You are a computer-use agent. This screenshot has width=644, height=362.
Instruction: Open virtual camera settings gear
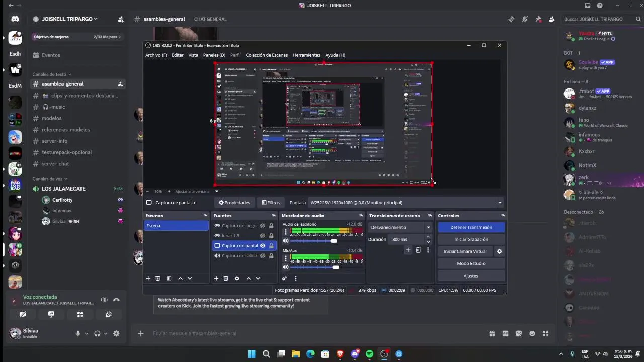click(x=499, y=251)
